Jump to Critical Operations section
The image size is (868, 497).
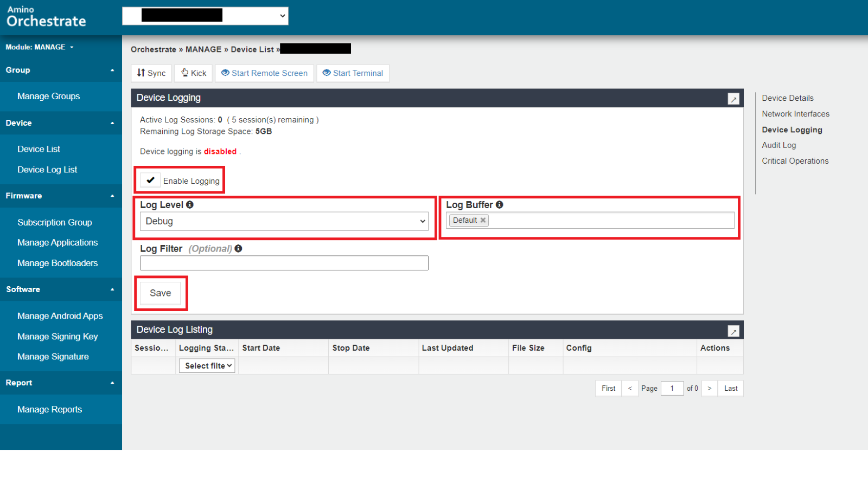tap(795, 161)
